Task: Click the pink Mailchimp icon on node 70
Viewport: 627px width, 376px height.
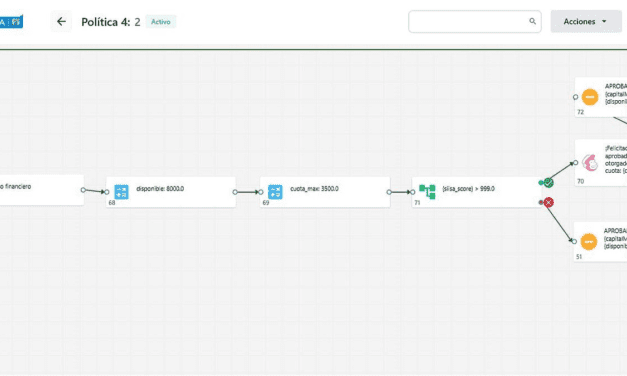Action: [590, 163]
